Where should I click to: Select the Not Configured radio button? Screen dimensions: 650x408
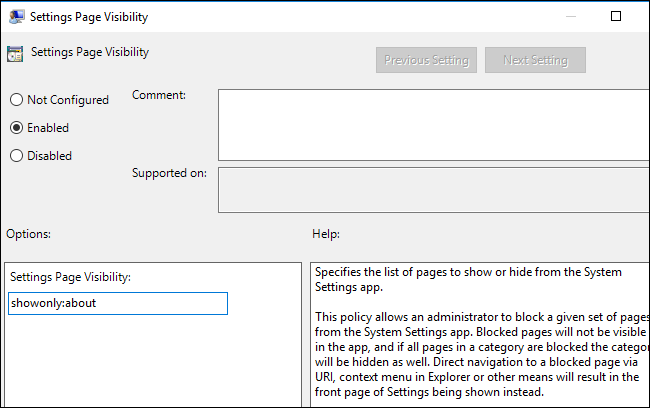point(16,100)
